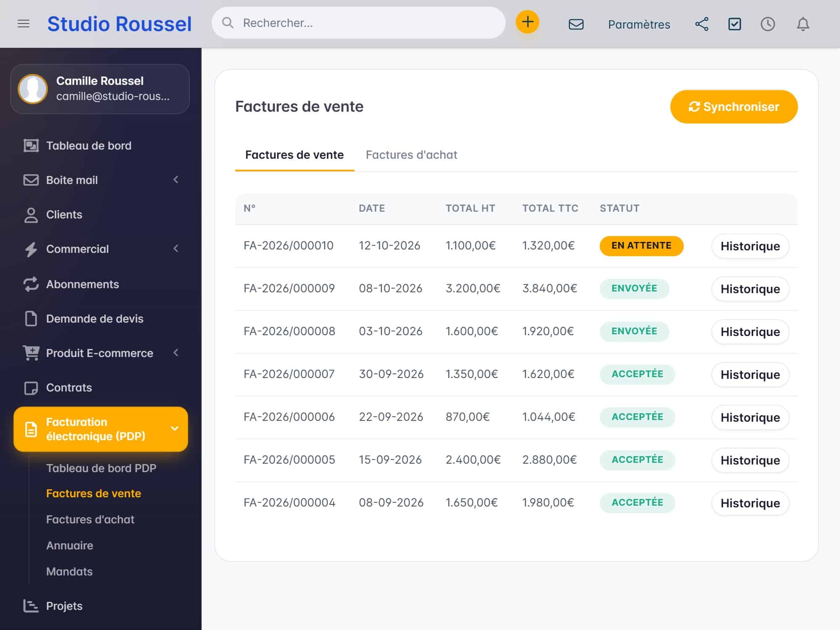Click the date 22-09-2026
Image resolution: width=840 pixels, height=630 pixels.
pyautogui.click(x=391, y=417)
